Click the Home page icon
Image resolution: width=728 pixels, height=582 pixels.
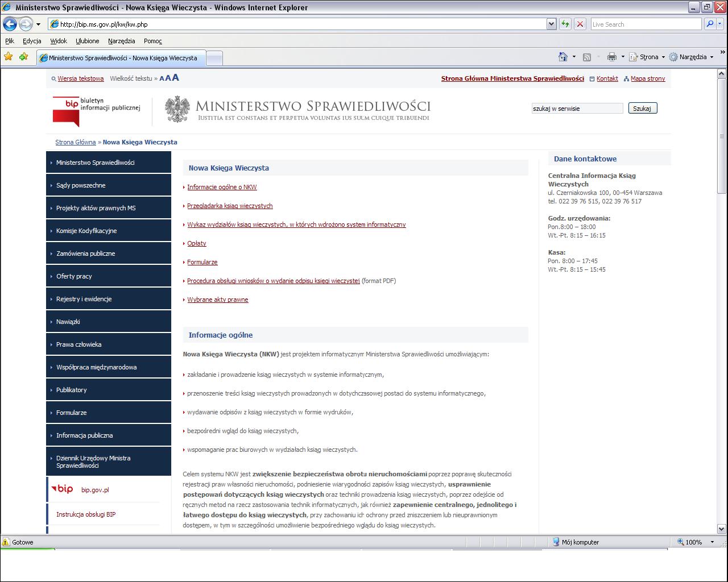tap(563, 57)
